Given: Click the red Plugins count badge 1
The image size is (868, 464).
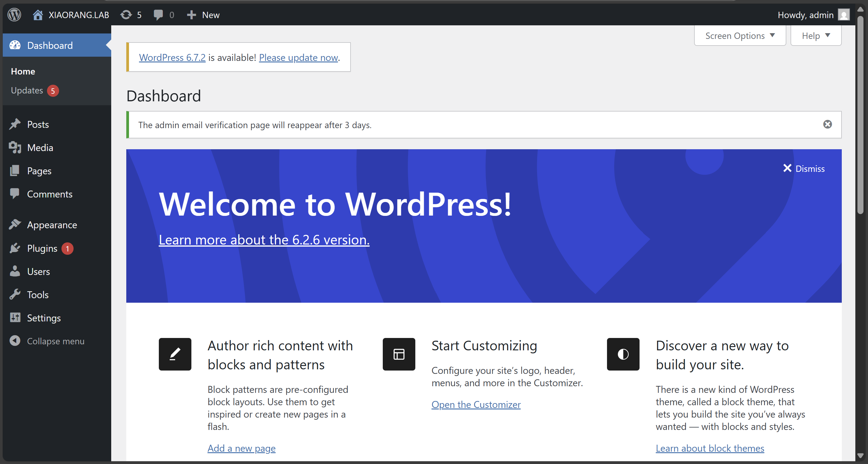Looking at the screenshot, I should click(68, 249).
